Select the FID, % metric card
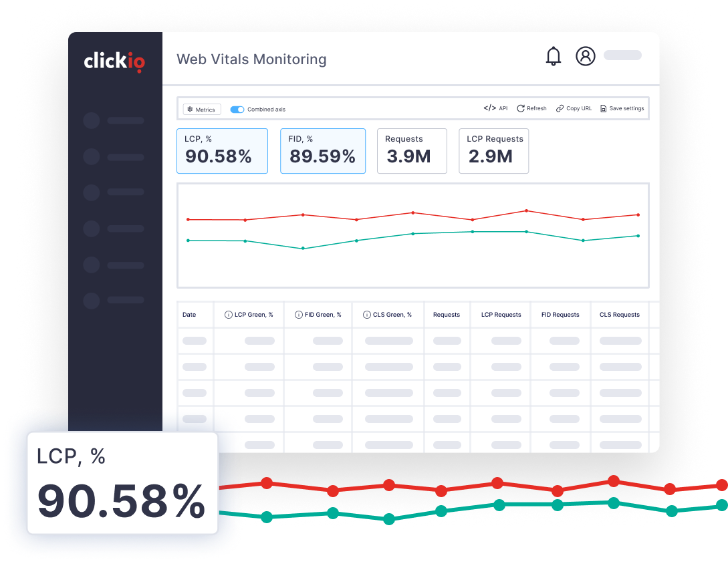 click(323, 151)
